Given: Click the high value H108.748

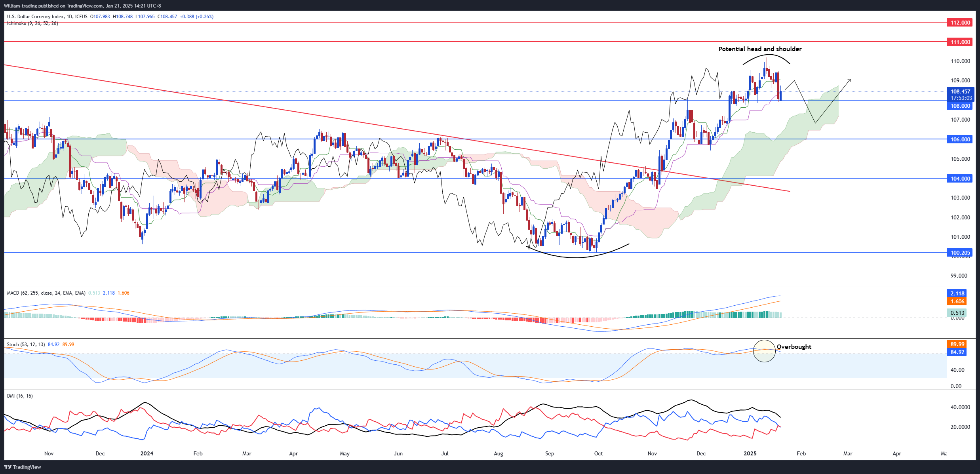Looking at the screenshot, I should pyautogui.click(x=123, y=17).
